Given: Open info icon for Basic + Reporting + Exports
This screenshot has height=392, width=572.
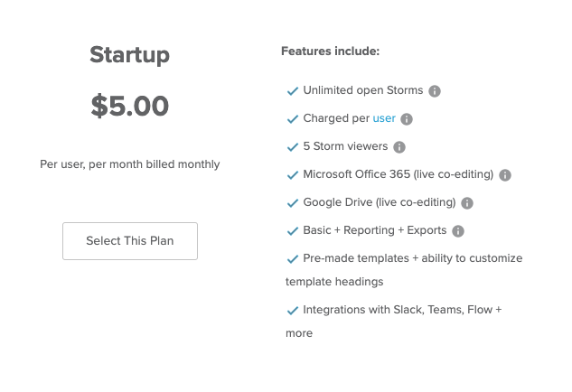Looking at the screenshot, I should (458, 231).
